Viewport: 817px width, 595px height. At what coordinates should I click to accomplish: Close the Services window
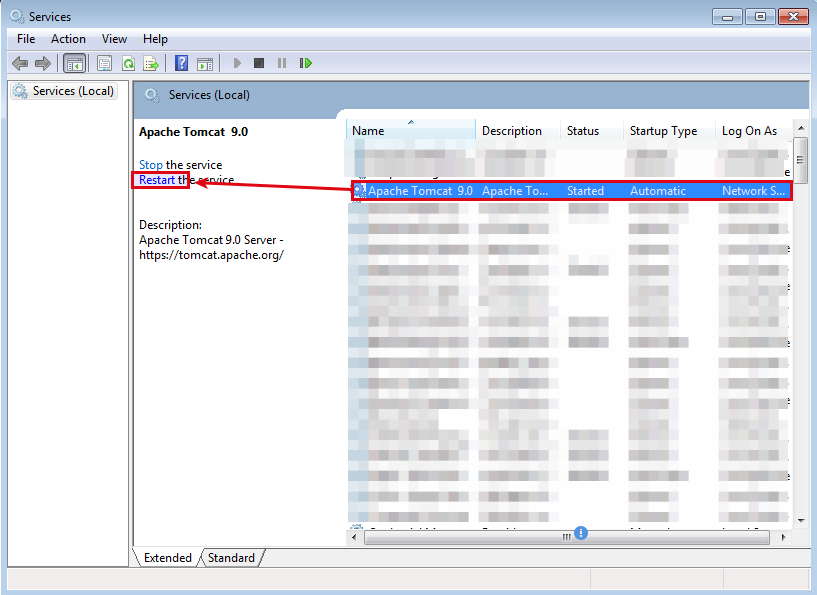tap(793, 17)
